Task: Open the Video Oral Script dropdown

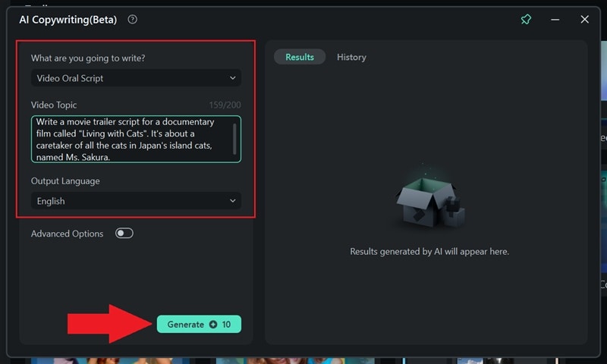Action: click(136, 78)
